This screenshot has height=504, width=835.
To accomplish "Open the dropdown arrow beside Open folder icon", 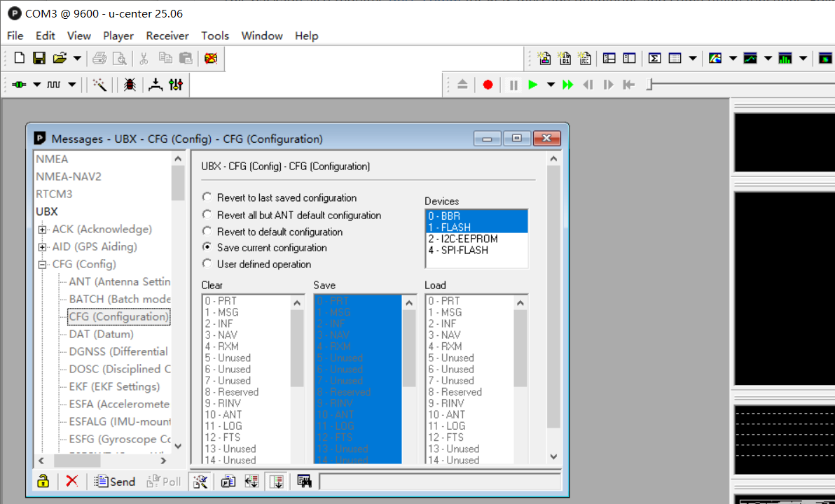I will click(77, 59).
